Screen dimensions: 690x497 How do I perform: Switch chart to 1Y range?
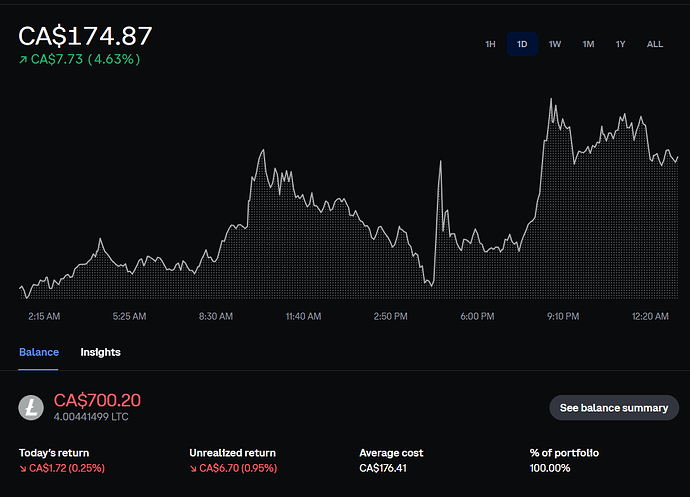coord(620,44)
